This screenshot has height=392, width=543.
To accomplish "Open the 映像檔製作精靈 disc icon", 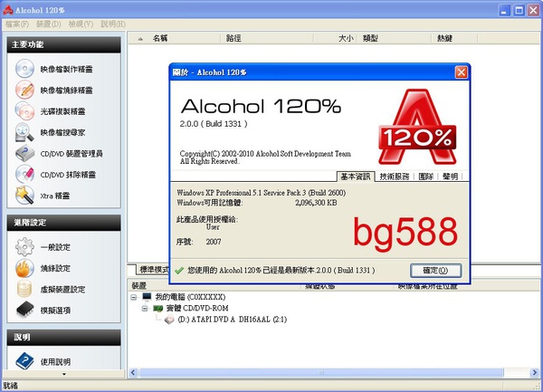I will coord(24,69).
